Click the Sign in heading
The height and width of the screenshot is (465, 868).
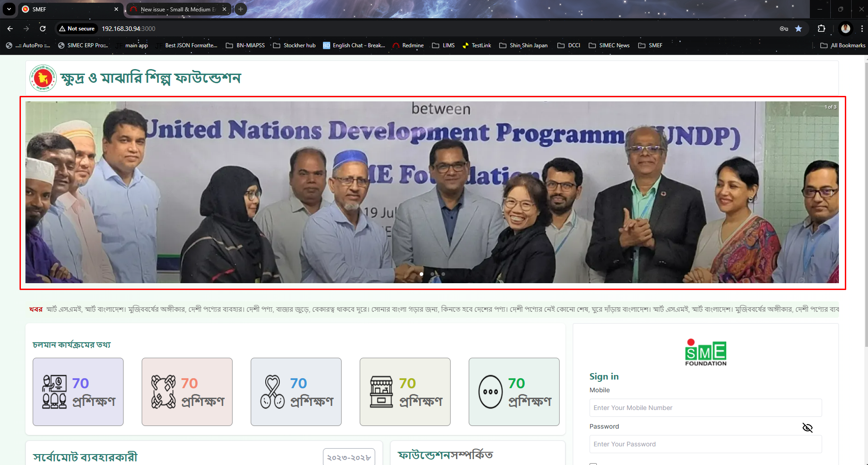click(x=604, y=376)
